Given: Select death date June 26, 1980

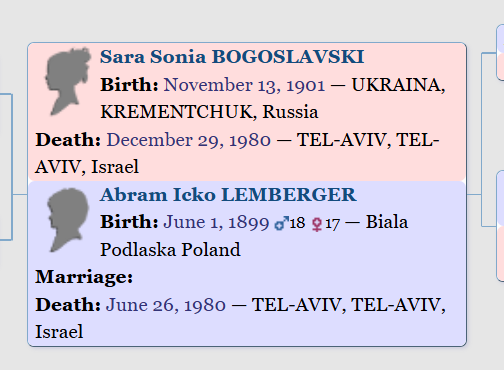Looking at the screenshot, I should [x=166, y=305].
